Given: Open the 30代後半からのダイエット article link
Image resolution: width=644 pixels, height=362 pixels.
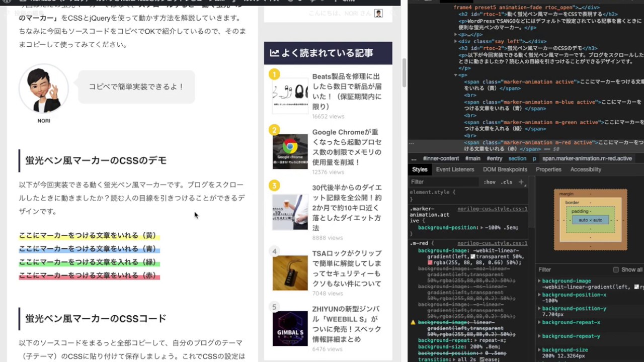Looking at the screenshot, I should click(x=347, y=208).
